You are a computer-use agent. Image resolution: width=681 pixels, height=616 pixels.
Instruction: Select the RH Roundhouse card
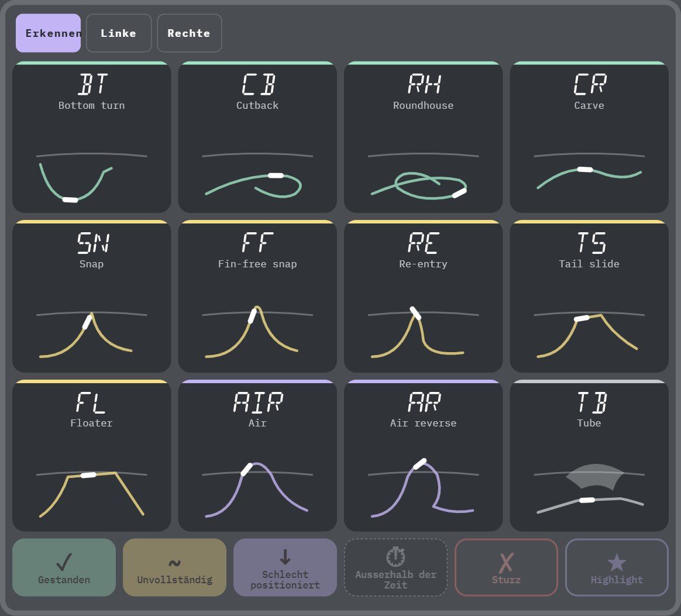424,137
